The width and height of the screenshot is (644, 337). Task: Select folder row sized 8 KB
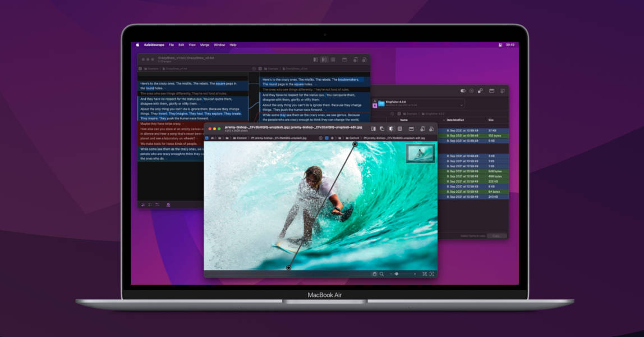pyautogui.click(x=472, y=186)
